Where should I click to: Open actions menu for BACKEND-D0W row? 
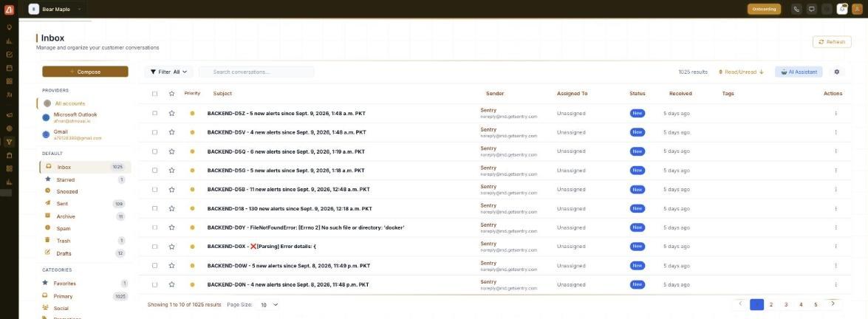pos(835,265)
